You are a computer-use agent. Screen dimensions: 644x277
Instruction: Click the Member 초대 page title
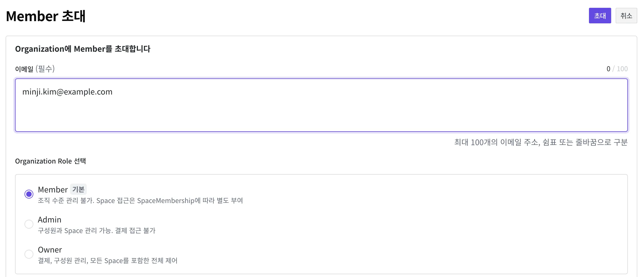(x=46, y=16)
